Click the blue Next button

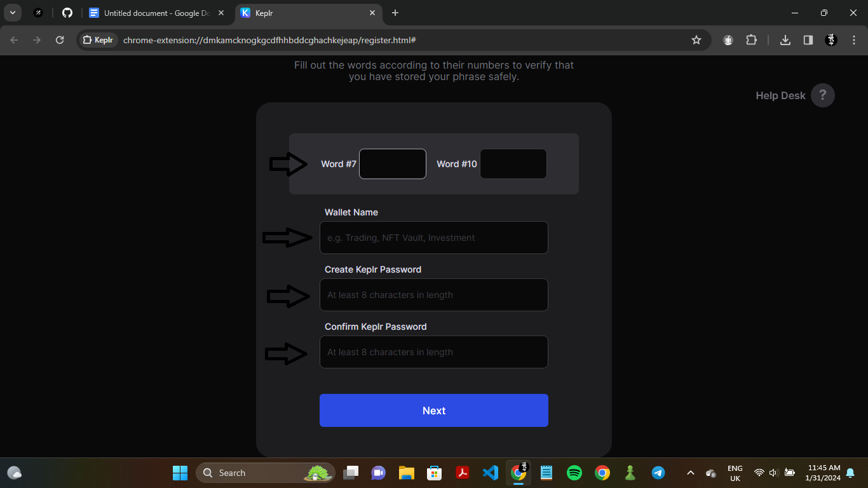coord(434,410)
